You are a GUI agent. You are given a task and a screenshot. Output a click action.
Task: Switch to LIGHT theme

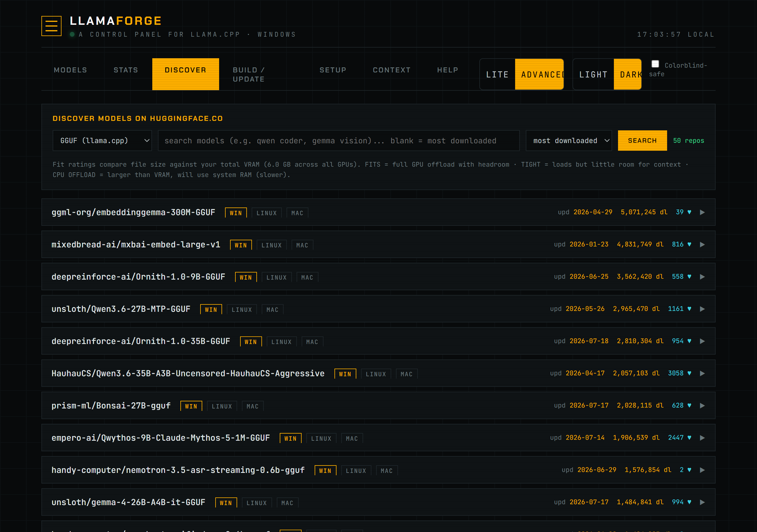point(593,74)
